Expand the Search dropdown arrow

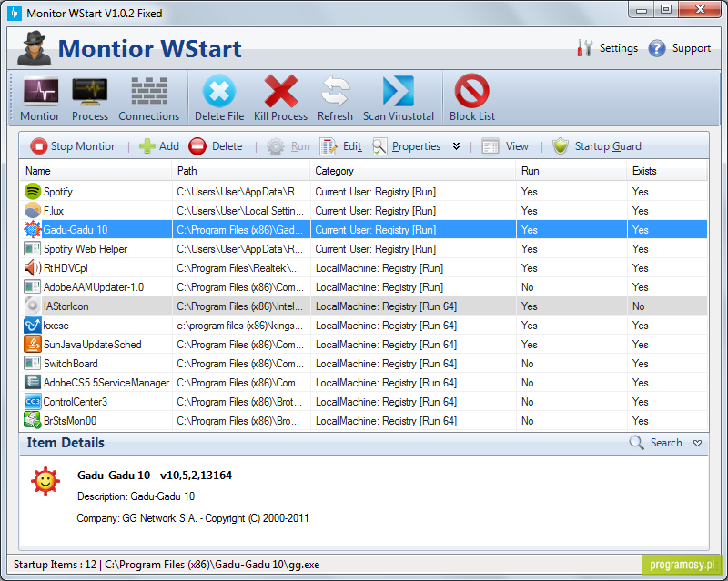(x=697, y=443)
